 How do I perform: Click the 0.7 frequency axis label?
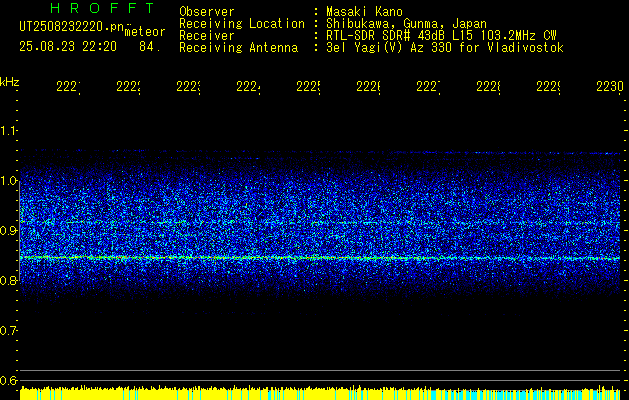click(8, 330)
